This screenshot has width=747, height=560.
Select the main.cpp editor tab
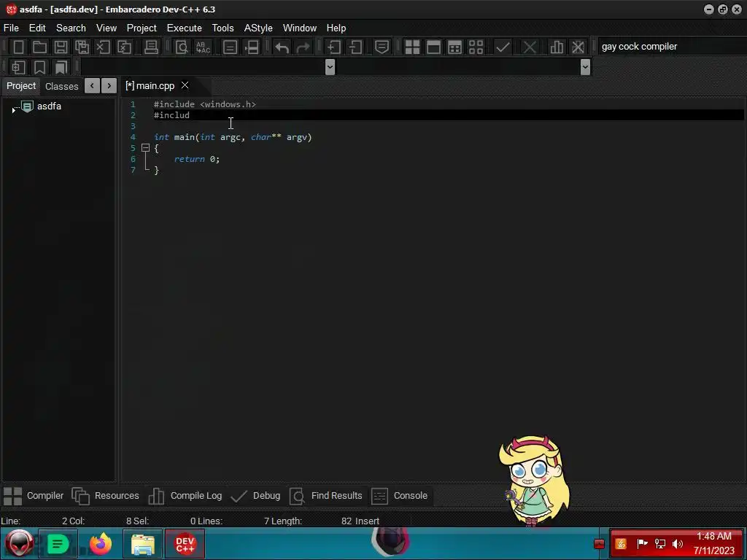click(x=150, y=86)
